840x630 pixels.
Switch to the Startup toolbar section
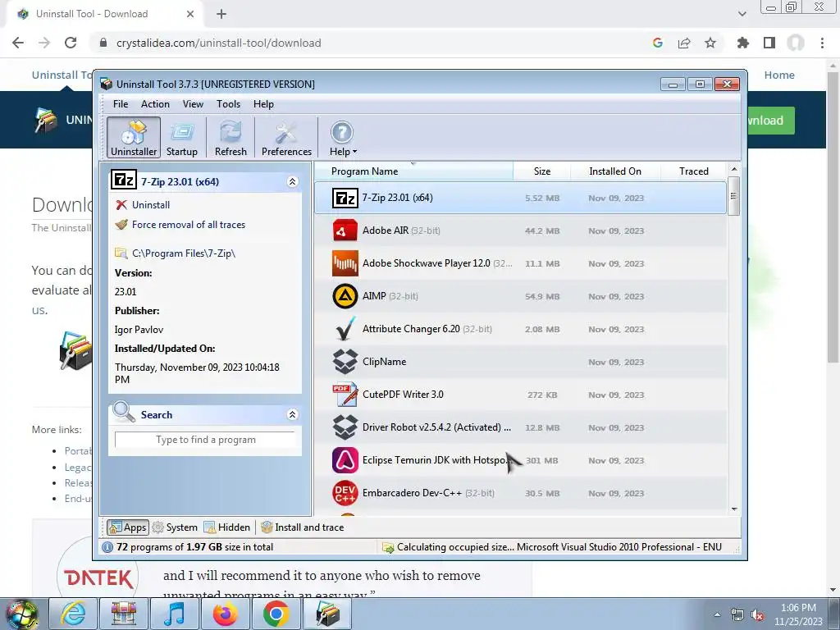click(x=181, y=138)
